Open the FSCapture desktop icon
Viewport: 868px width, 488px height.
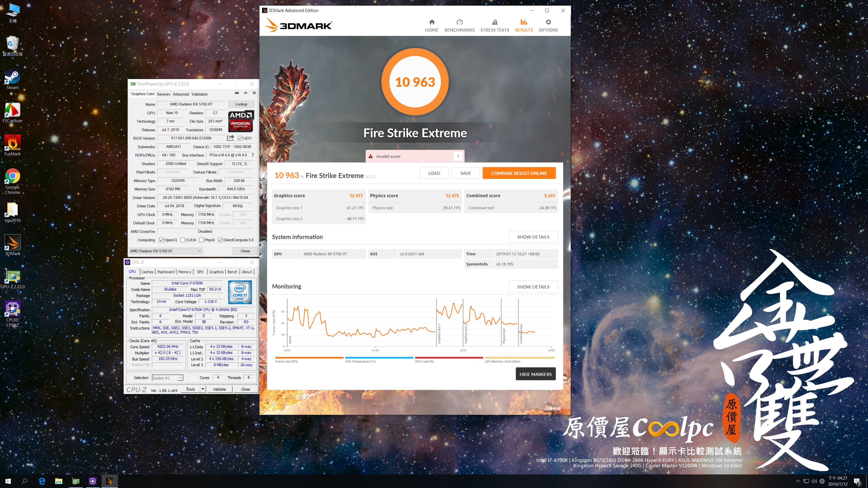click(x=12, y=113)
